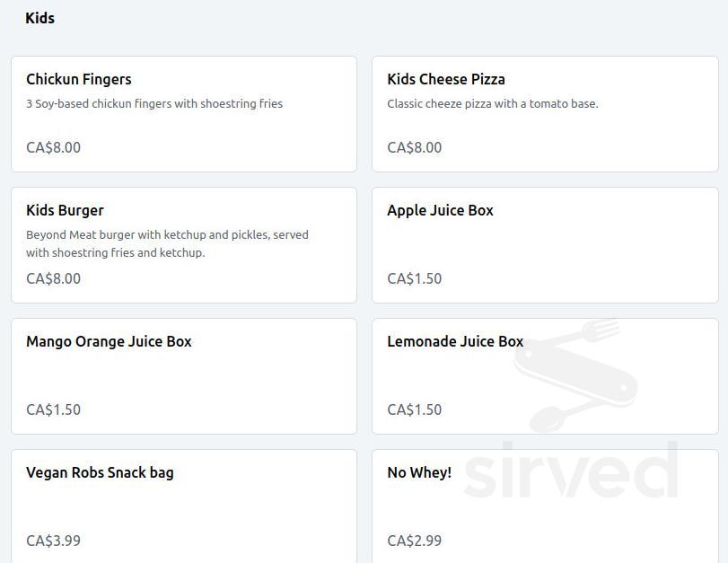Open the Chickun Fingers menu item

tap(79, 79)
